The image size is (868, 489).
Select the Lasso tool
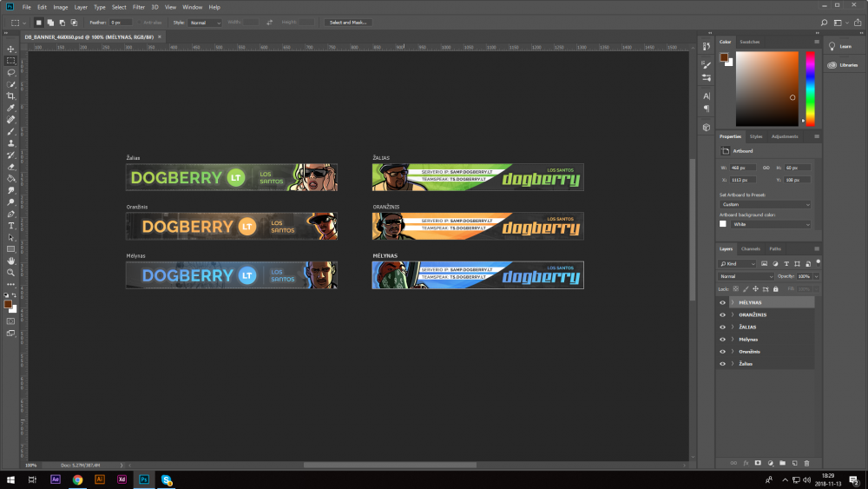10,73
